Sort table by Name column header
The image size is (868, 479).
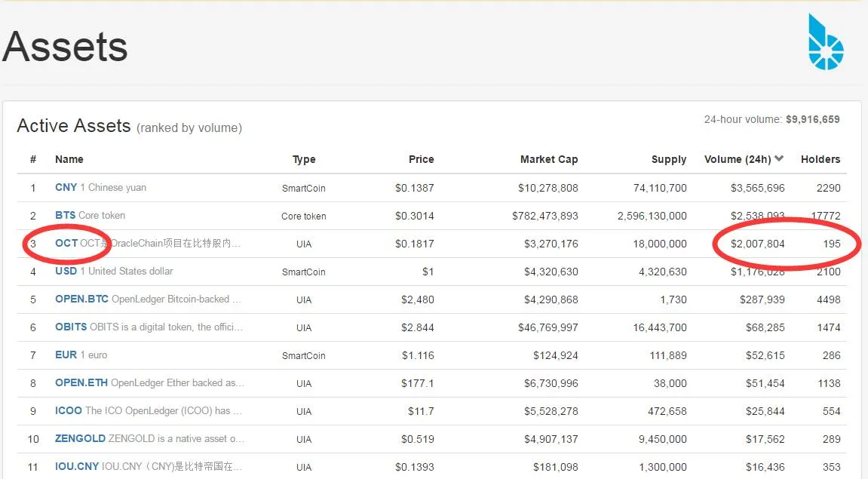(69, 159)
